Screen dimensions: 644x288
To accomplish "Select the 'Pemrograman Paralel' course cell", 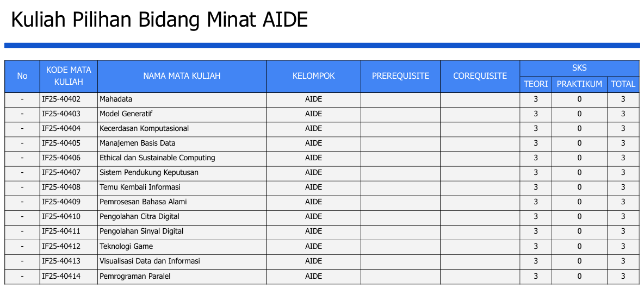I will tap(135, 276).
